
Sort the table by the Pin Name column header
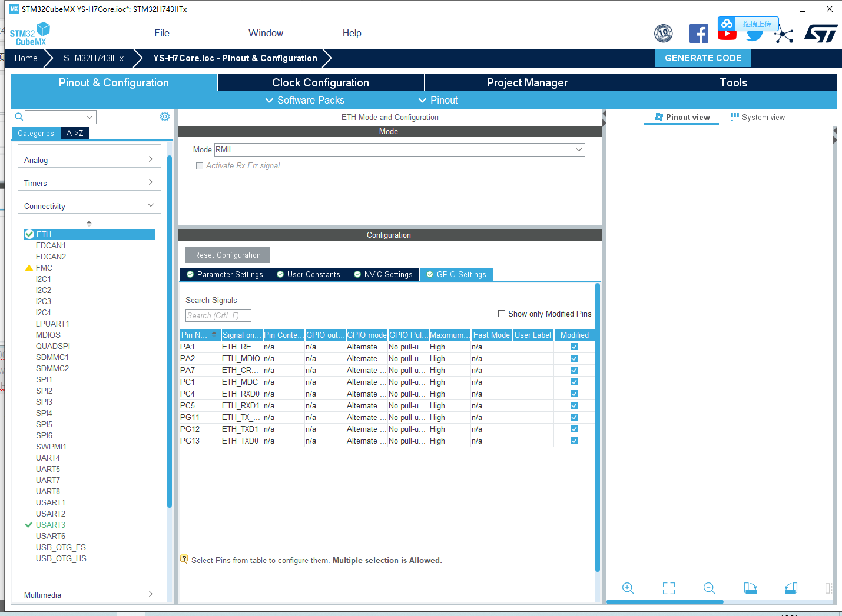pos(200,335)
